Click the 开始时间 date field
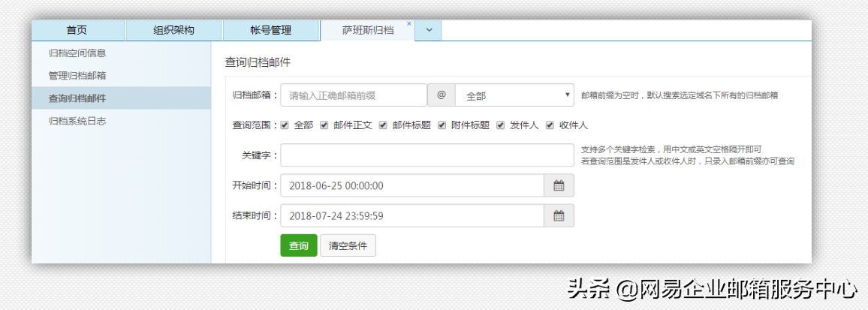The width and height of the screenshot is (868, 310). 412,185
